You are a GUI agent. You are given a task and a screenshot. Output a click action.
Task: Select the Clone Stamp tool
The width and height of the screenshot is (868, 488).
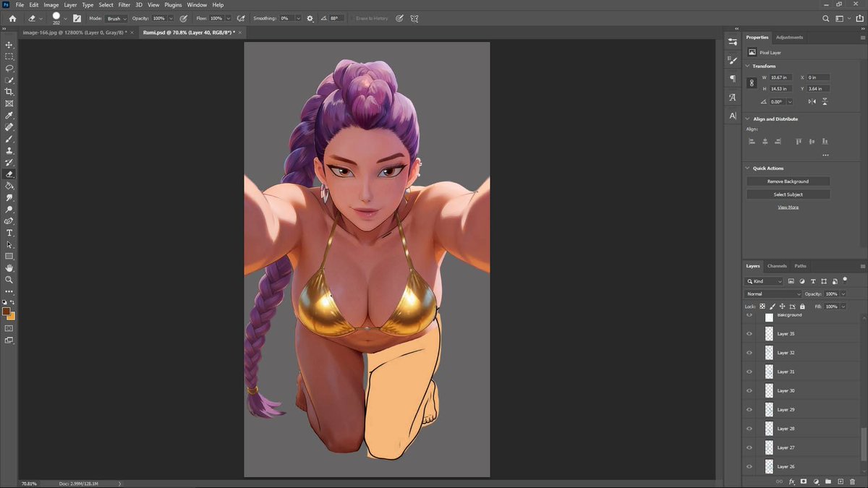click(9, 150)
